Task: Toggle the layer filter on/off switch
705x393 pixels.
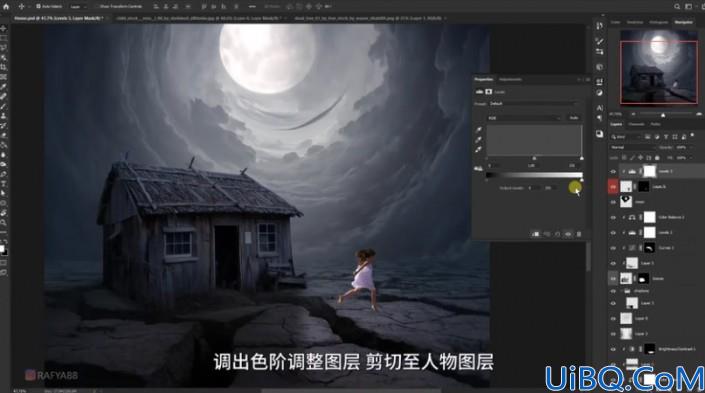Action: [x=692, y=135]
